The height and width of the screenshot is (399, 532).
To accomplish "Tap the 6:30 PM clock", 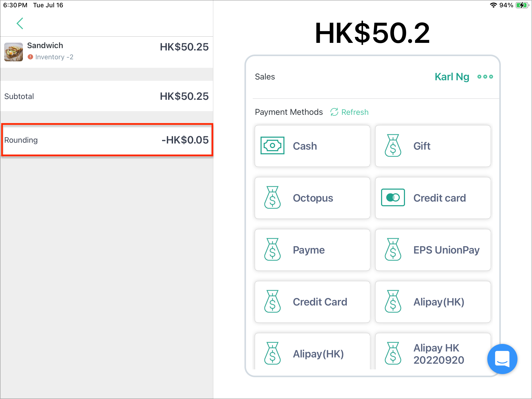I will [15, 5].
